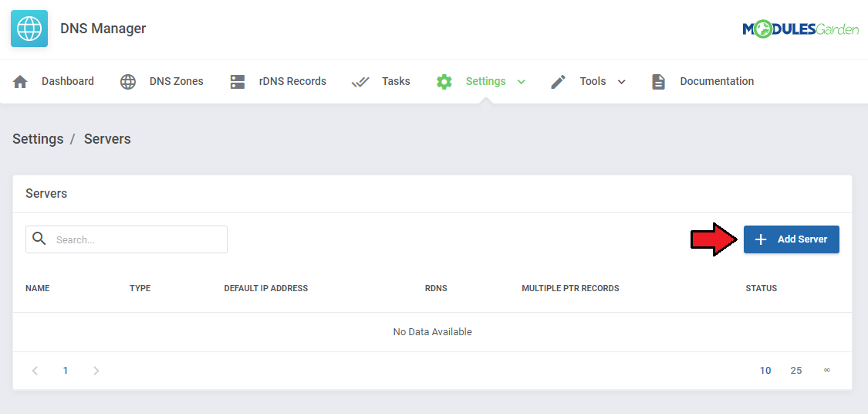Viewport: 868px width, 414px height.
Task: Click the DNS Manager globe logo
Action: 29,29
